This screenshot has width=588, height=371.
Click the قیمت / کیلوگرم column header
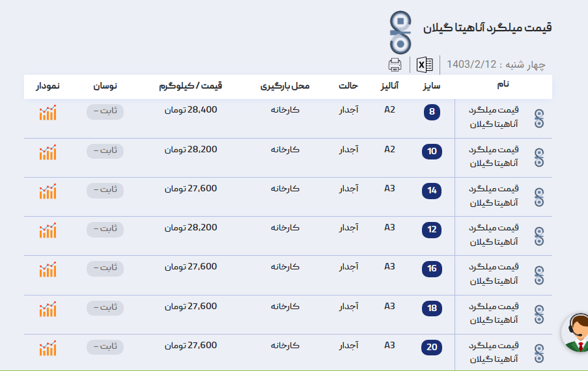point(190,86)
